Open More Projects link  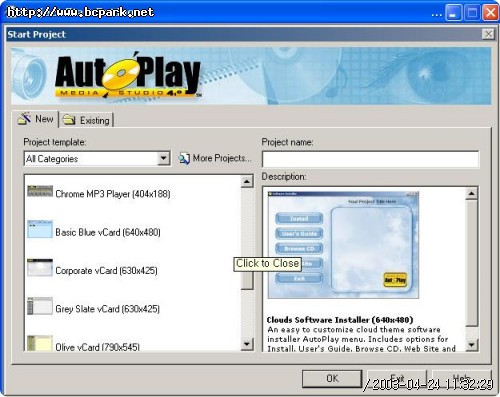222,158
